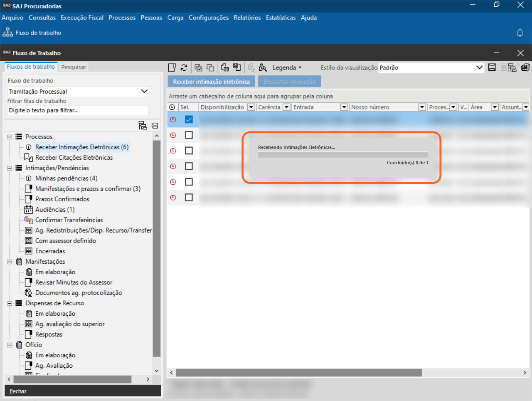Click the search with binoculars icon
Viewport: 532px width, 401px height.
coord(263,68)
